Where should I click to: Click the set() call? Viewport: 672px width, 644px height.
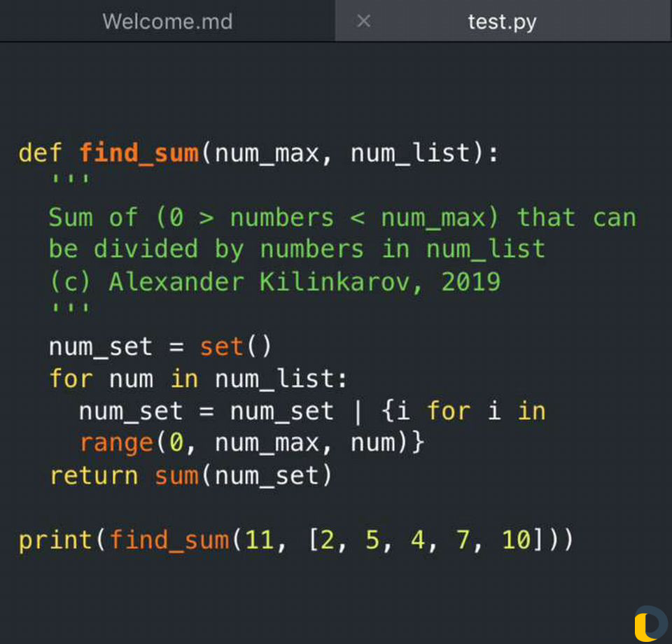click(235, 346)
